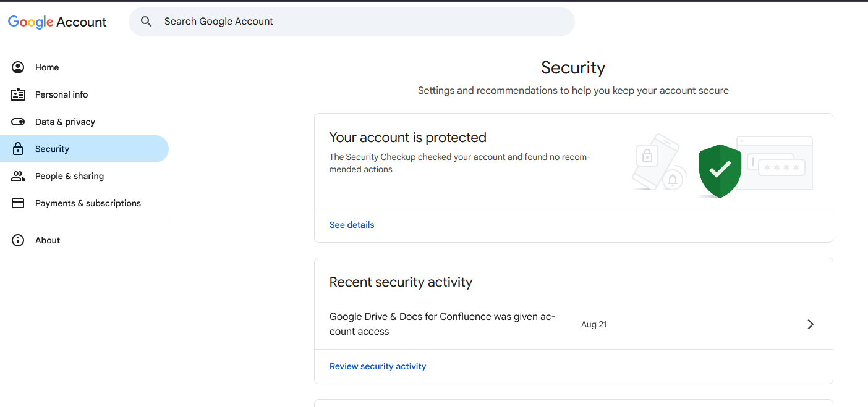Image resolution: width=868 pixels, height=407 pixels.
Task: Click the Home person icon in sidebar
Action: pyautogui.click(x=18, y=67)
